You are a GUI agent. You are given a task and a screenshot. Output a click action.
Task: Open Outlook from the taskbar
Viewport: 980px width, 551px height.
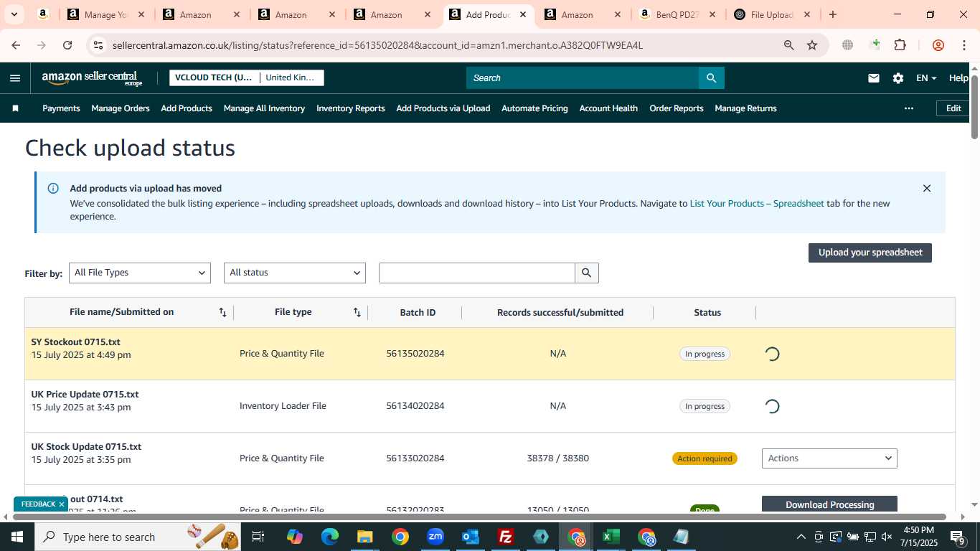coord(471,537)
